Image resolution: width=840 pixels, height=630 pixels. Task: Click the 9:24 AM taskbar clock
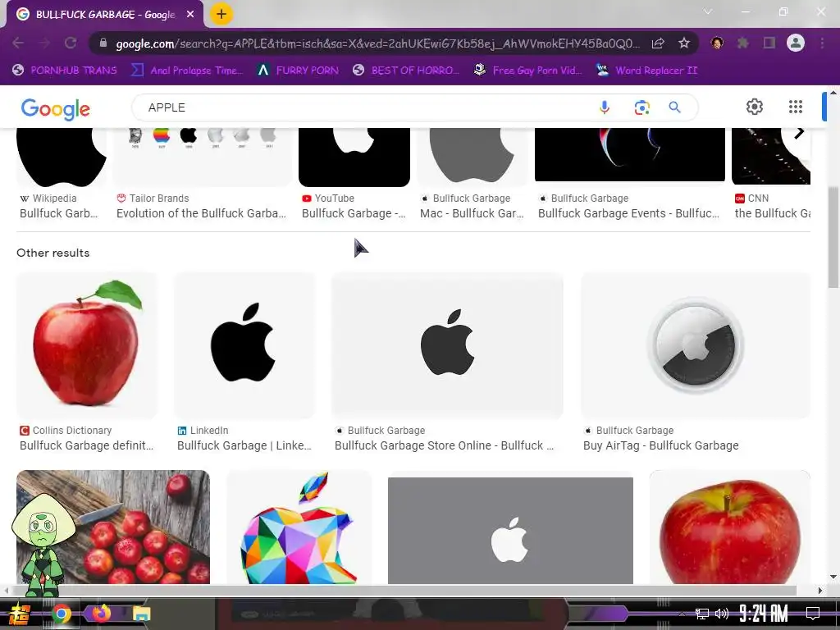click(x=764, y=614)
